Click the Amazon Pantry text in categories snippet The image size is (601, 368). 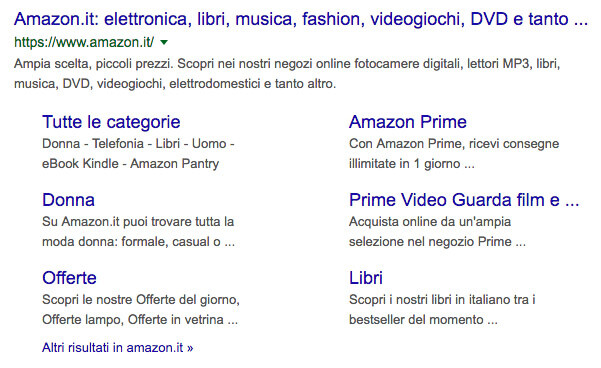(x=174, y=164)
